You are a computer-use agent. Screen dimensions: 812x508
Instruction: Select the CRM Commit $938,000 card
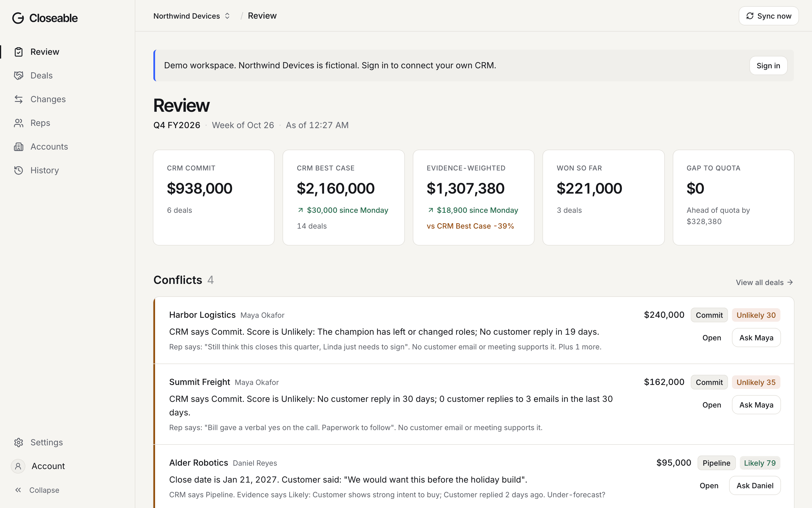click(214, 198)
